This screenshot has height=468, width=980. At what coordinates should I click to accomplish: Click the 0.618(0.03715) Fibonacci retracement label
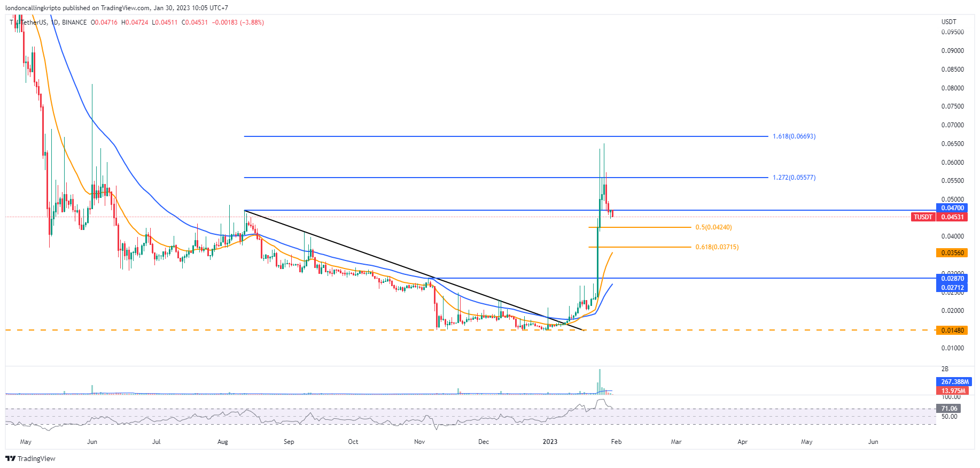click(x=717, y=247)
